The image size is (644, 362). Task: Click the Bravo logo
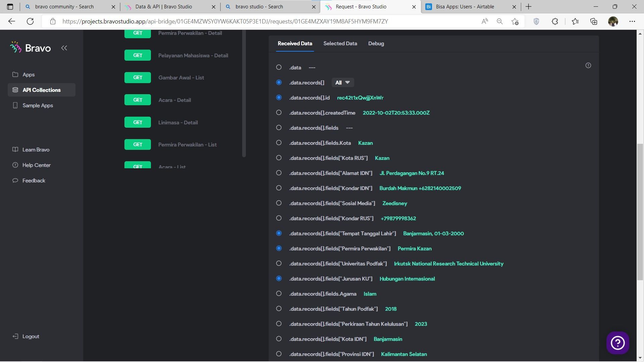[x=31, y=48]
